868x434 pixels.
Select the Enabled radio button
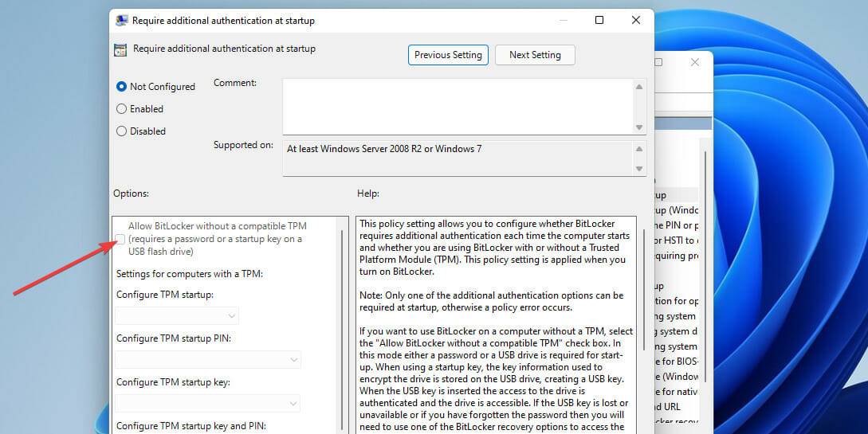click(x=122, y=109)
